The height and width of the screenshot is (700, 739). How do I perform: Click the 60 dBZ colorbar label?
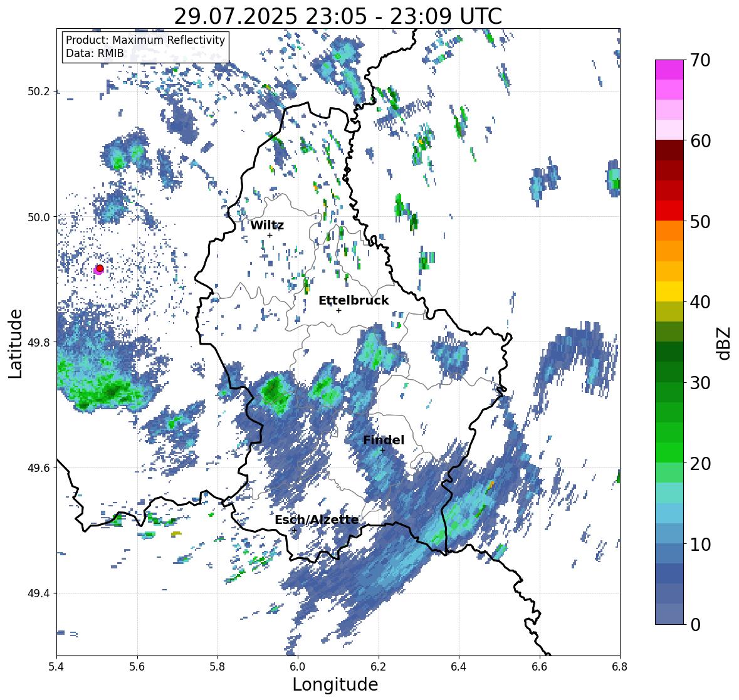(700, 141)
